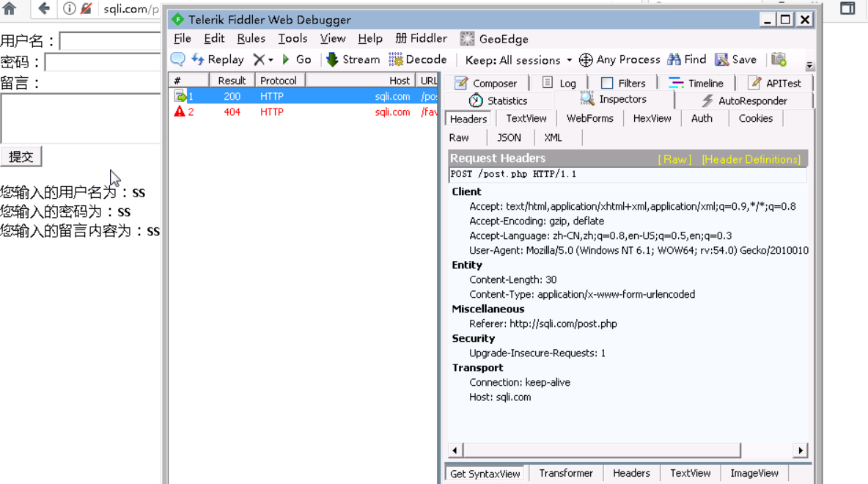This screenshot has width=868, height=484.
Task: Open the Rules menu
Action: [251, 39]
